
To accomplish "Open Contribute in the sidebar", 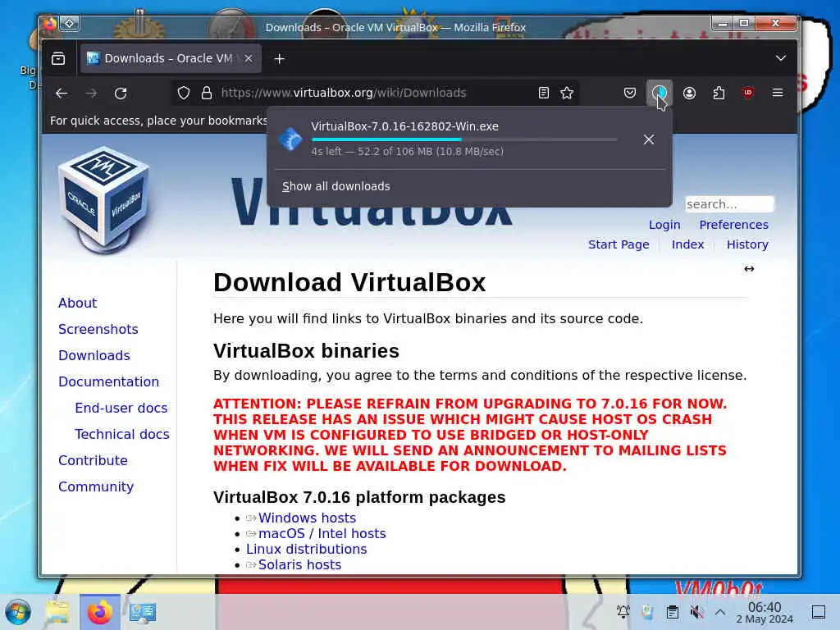I will [93, 461].
